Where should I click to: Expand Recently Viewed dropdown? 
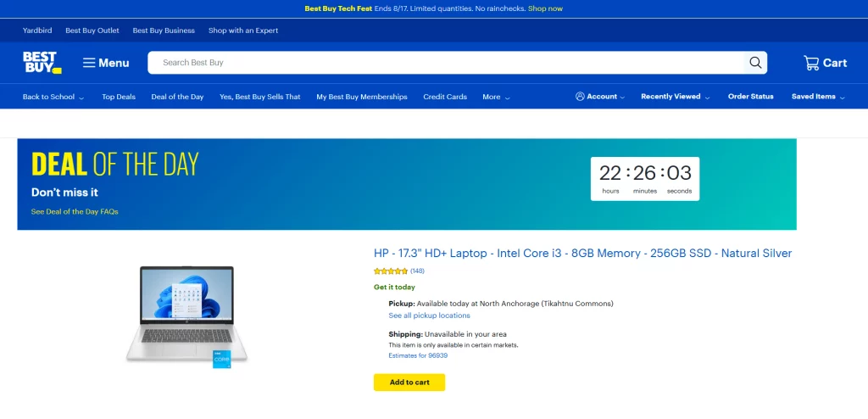[x=675, y=97]
